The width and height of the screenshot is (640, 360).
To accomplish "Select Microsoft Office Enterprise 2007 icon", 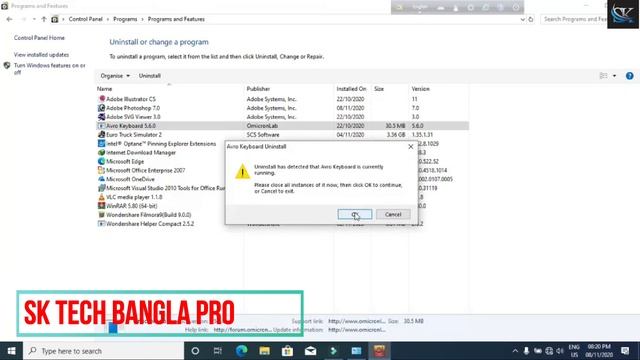I will (102, 170).
